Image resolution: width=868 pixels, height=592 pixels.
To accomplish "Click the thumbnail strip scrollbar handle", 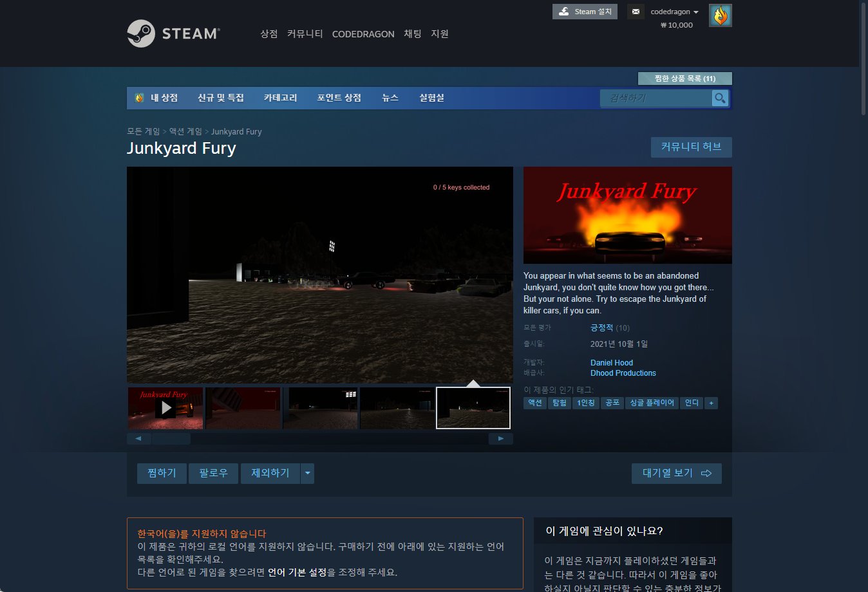I will click(x=171, y=439).
